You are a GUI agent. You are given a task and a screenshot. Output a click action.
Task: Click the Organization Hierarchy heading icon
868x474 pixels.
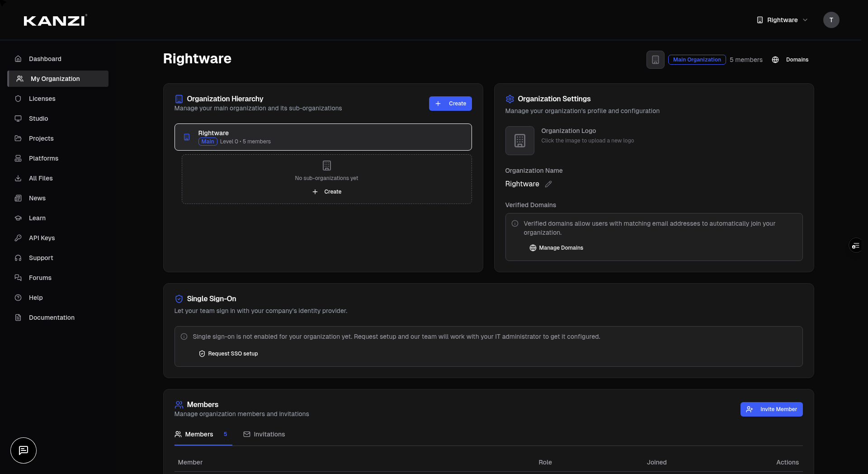tap(179, 99)
